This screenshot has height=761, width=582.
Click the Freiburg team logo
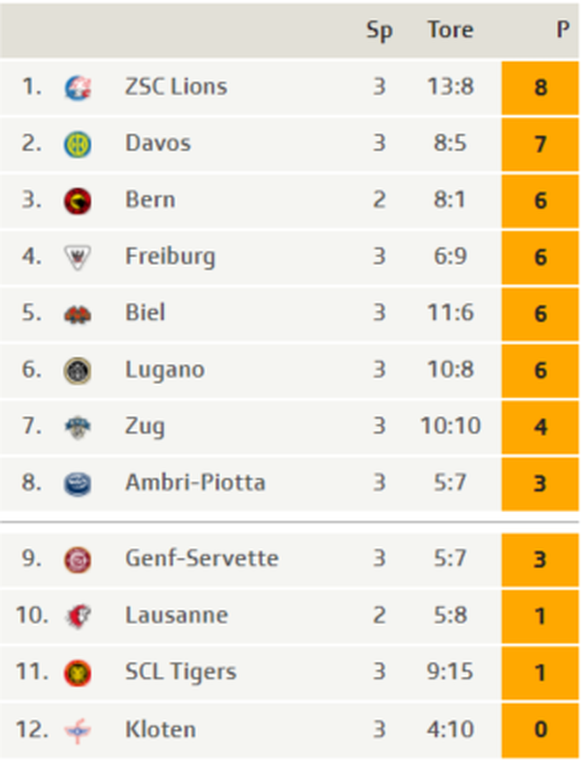point(78,257)
